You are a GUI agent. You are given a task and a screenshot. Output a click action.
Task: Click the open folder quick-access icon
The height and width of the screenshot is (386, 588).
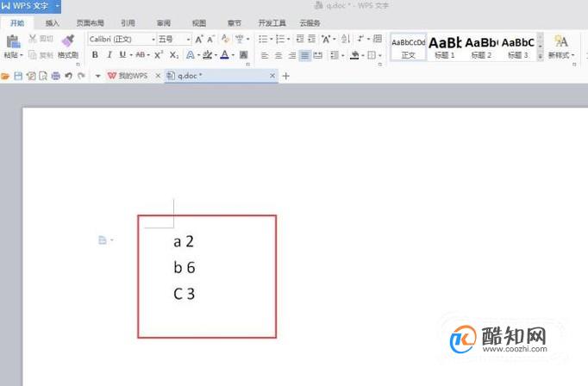pyautogui.click(x=5, y=76)
